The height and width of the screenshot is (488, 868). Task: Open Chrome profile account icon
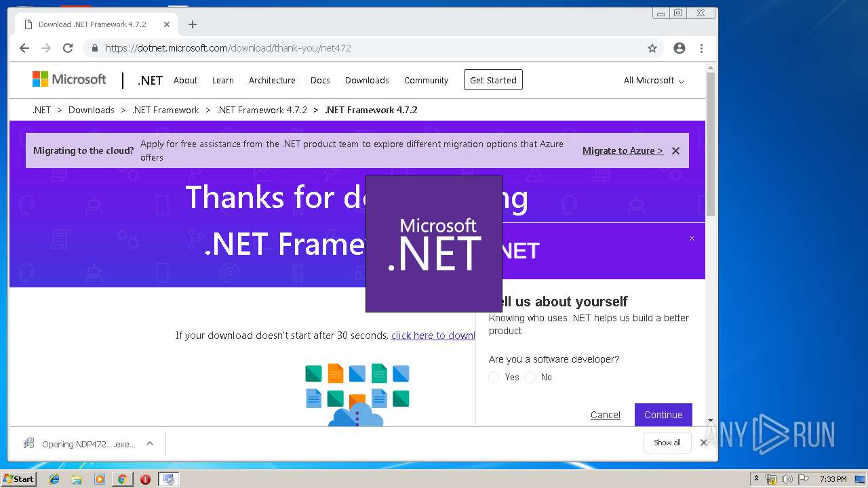679,48
